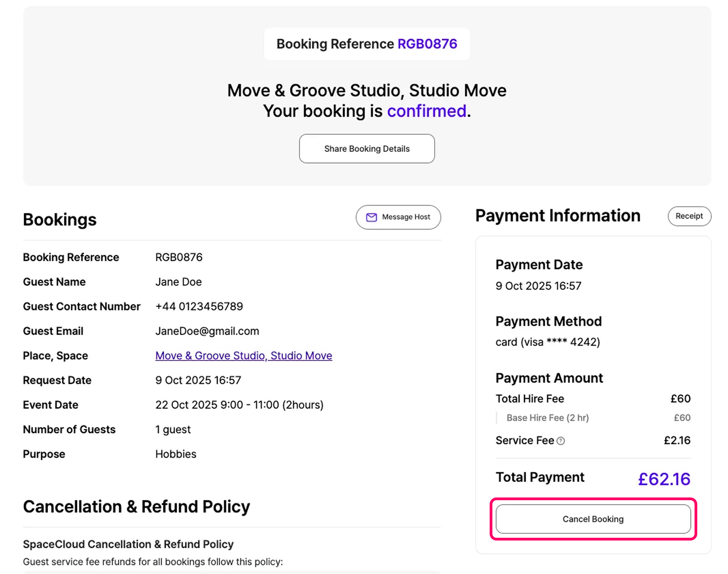Screen dimensions: 728x574
Task: Click the SpaceCloud Cancellation & Refund Policy subtitle
Action: [x=128, y=544]
